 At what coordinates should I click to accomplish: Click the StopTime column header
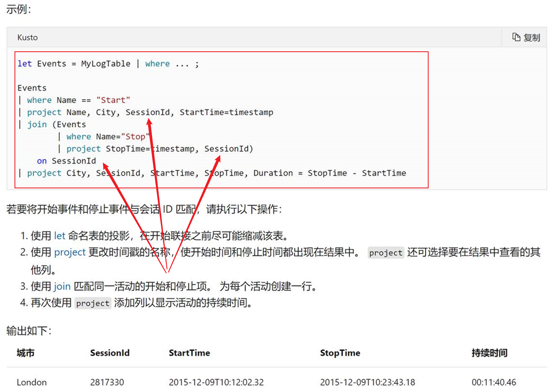click(x=340, y=353)
